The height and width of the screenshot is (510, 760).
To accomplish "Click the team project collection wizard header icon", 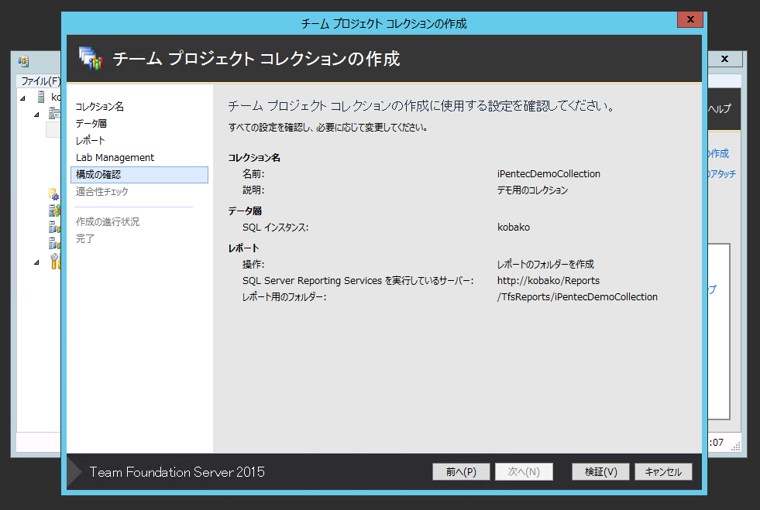I will point(91,58).
